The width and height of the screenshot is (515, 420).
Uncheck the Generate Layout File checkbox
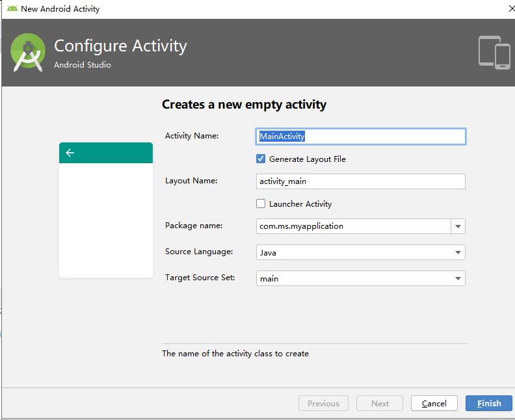(x=261, y=159)
